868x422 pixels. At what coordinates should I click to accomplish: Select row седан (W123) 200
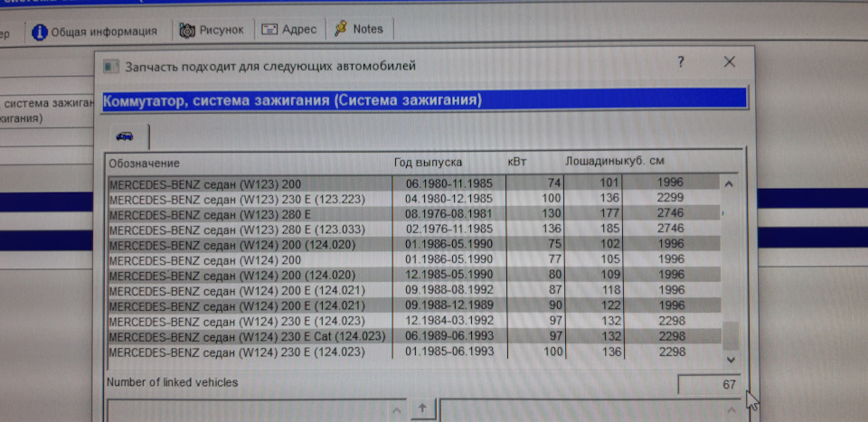(414, 183)
